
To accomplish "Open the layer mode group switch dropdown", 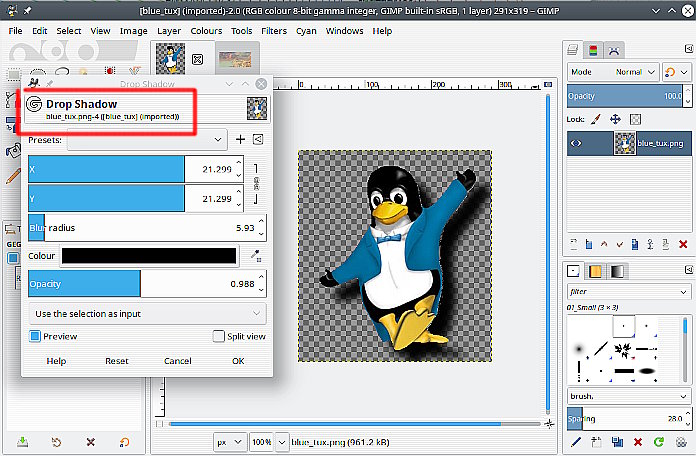I will [x=677, y=72].
